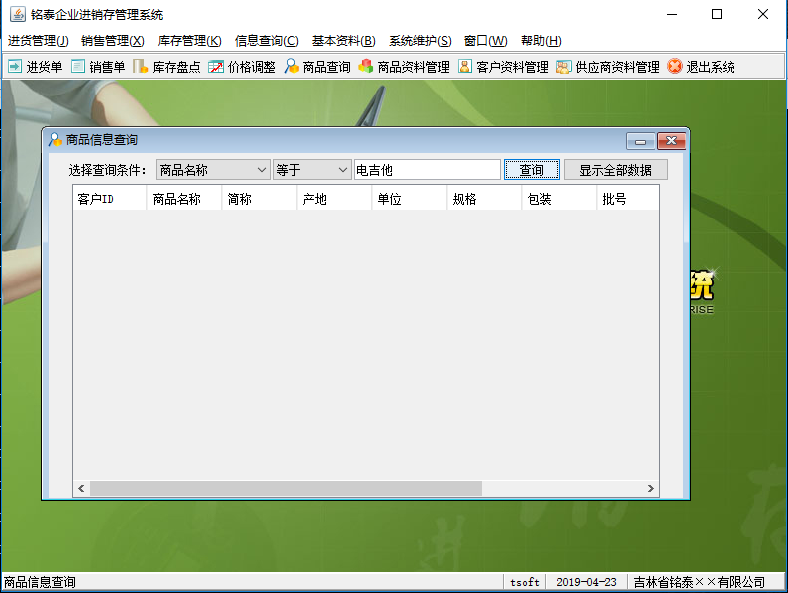Image resolution: width=788 pixels, height=593 pixels.
Task: Click the red 退出系统 exit icon
Action: coord(675,66)
